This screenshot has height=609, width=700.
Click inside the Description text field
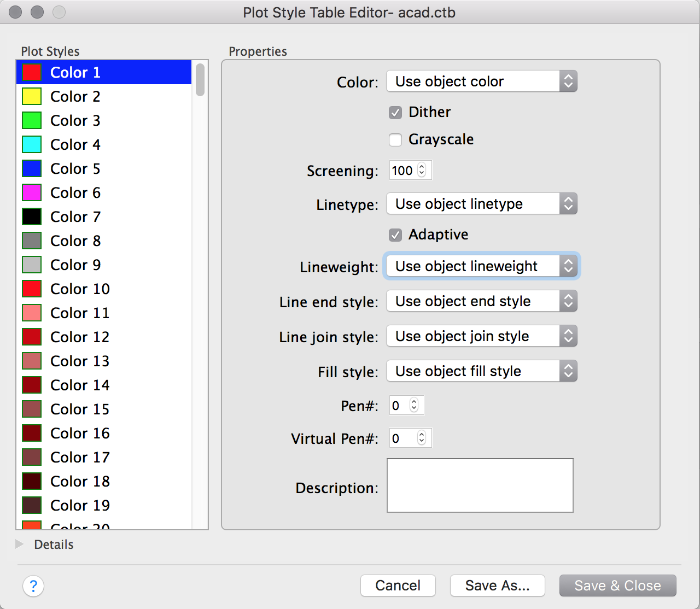(x=480, y=485)
